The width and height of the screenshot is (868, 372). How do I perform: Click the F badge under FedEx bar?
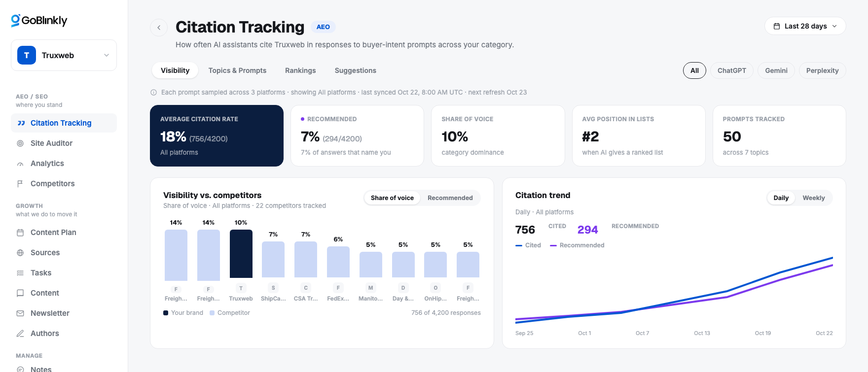(338, 288)
